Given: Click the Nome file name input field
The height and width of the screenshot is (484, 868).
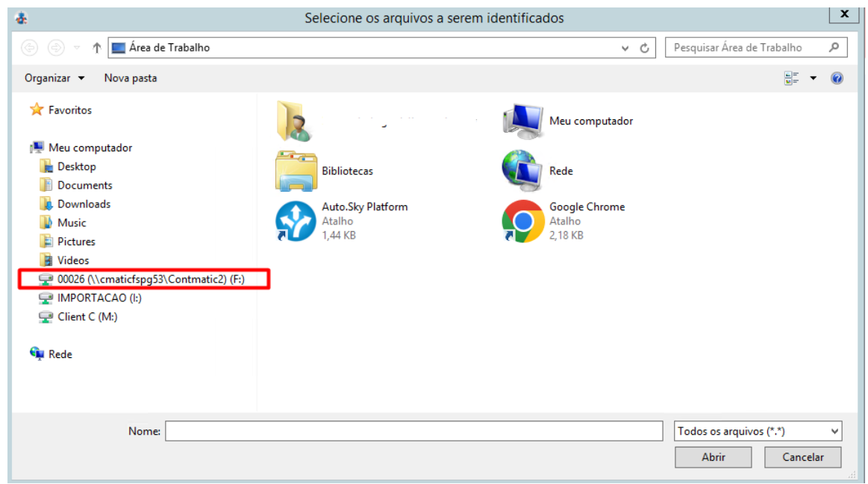Looking at the screenshot, I should [x=413, y=431].
